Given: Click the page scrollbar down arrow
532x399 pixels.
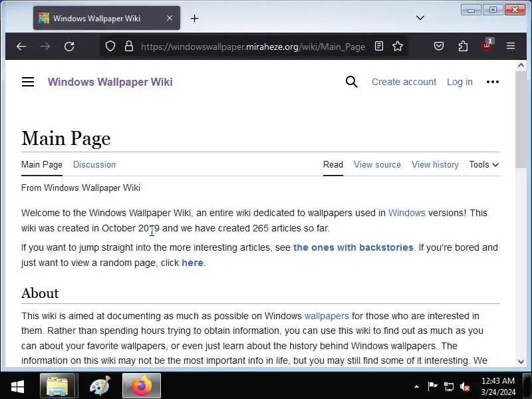Looking at the screenshot, I should point(521,362).
